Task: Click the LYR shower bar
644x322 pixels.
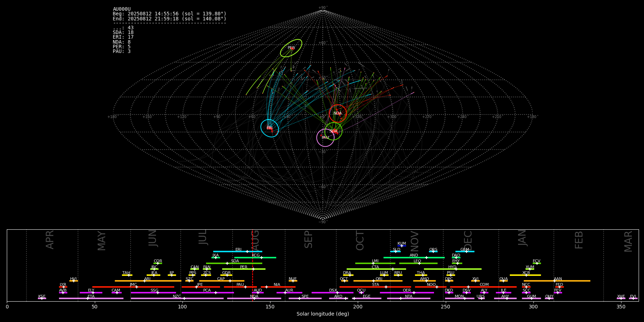Action: (x=63, y=287)
